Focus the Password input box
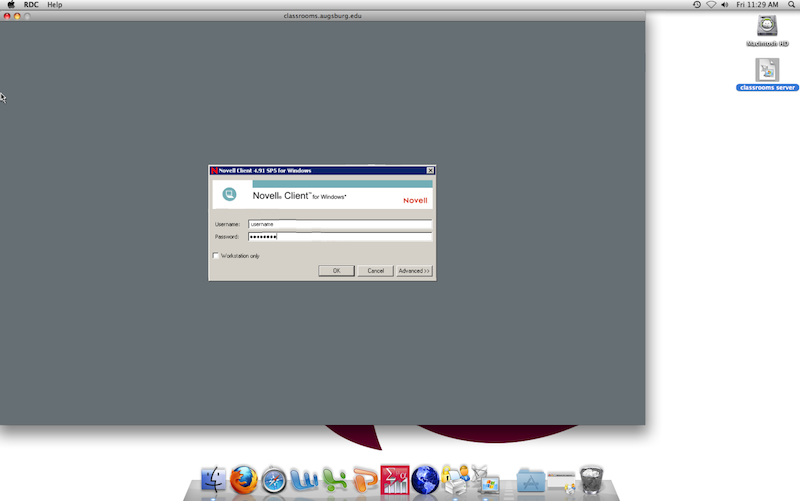The image size is (800, 501). tap(339, 237)
